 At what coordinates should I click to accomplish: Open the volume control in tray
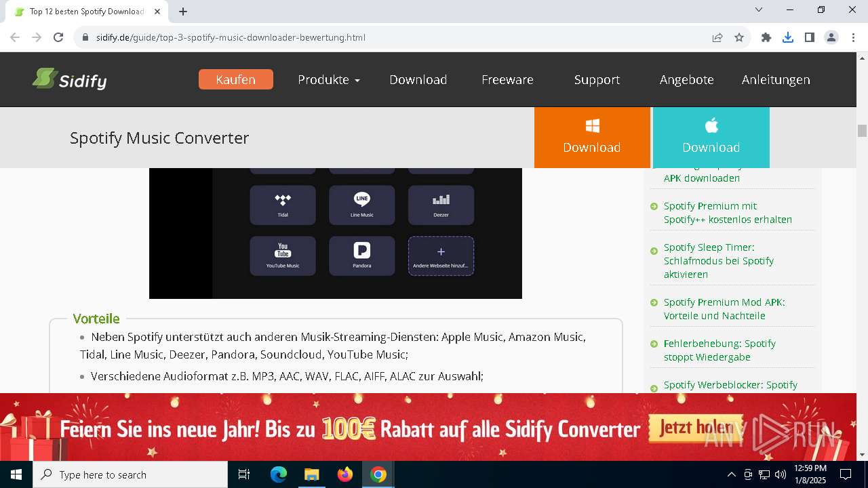(x=781, y=474)
